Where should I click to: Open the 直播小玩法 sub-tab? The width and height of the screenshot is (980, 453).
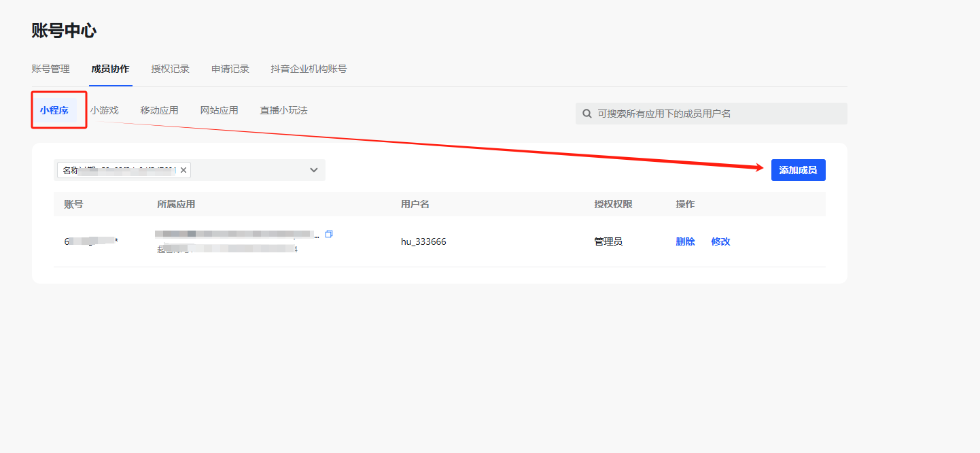pyautogui.click(x=283, y=110)
